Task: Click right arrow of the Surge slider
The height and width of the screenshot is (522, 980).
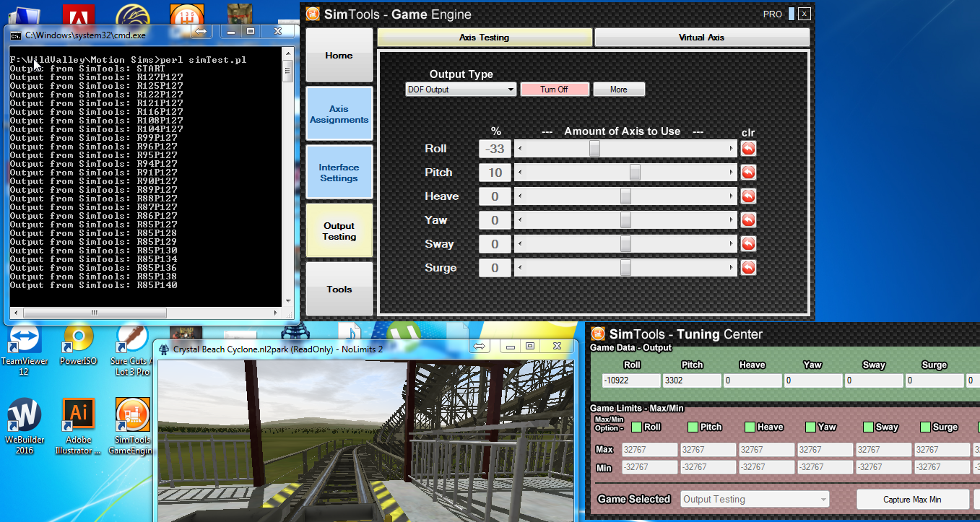Action: pyautogui.click(x=732, y=268)
